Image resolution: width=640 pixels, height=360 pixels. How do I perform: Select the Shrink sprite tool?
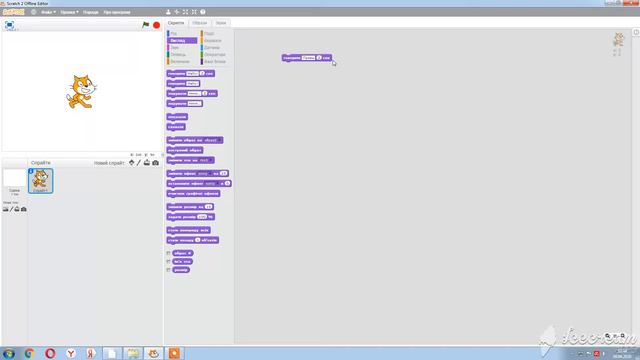pos(194,12)
